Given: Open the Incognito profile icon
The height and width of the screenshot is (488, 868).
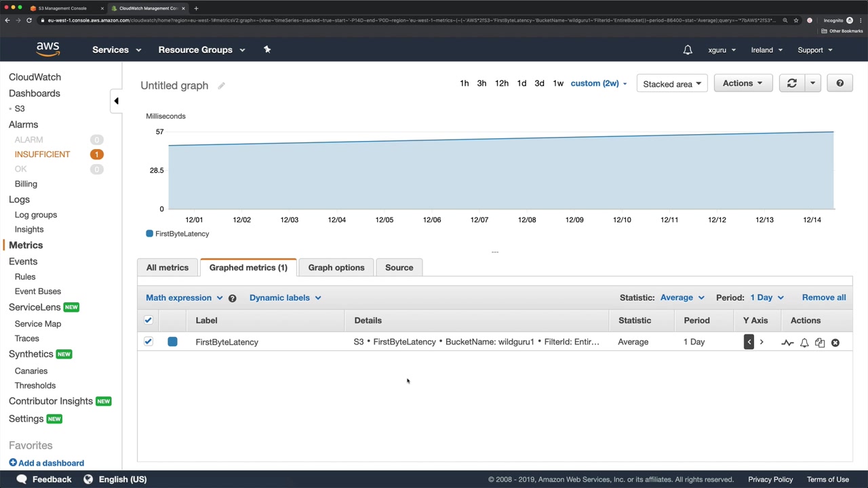Looking at the screenshot, I should pyautogui.click(x=849, y=20).
